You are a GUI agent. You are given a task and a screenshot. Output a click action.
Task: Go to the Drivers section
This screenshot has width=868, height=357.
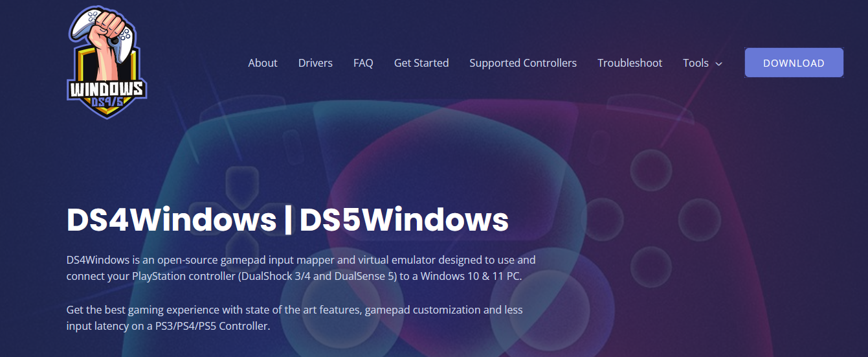coord(315,63)
